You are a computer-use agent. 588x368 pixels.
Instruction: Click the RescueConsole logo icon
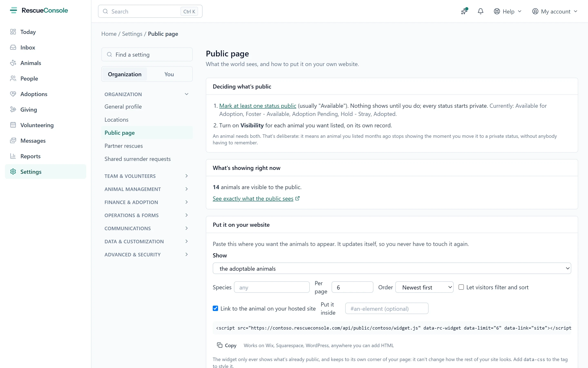13,10
